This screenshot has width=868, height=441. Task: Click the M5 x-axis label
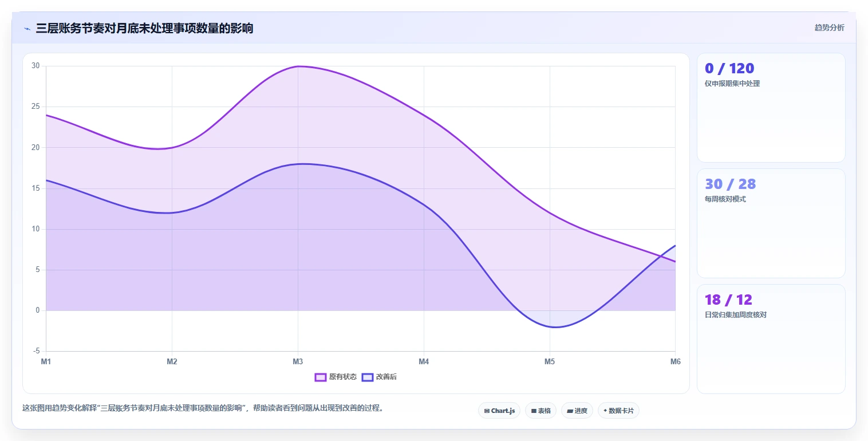tap(550, 361)
